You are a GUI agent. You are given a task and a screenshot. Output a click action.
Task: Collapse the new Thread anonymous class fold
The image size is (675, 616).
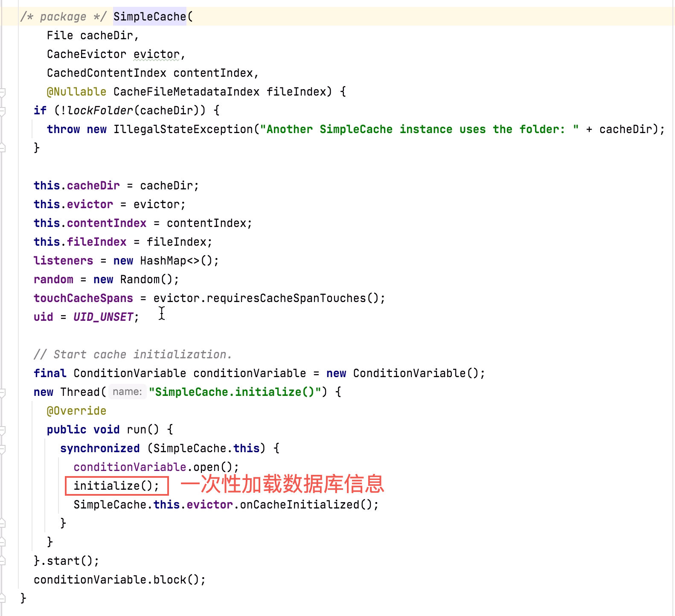(3, 392)
